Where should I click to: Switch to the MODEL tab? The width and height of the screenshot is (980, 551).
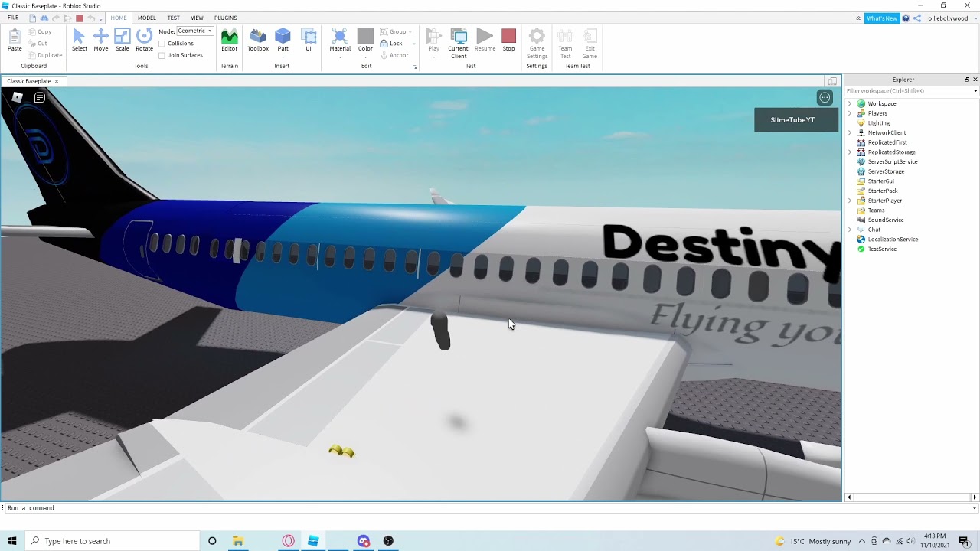click(146, 18)
